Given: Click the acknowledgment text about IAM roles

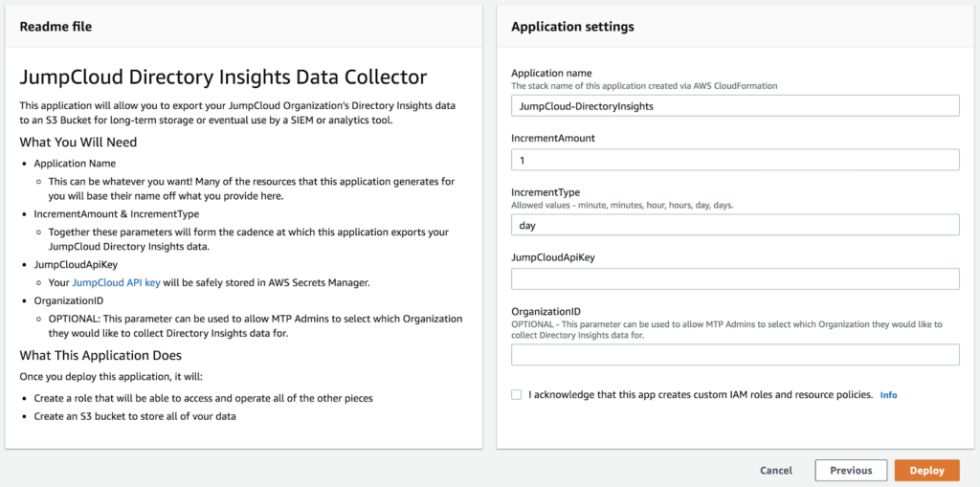Looking at the screenshot, I should 700,394.
